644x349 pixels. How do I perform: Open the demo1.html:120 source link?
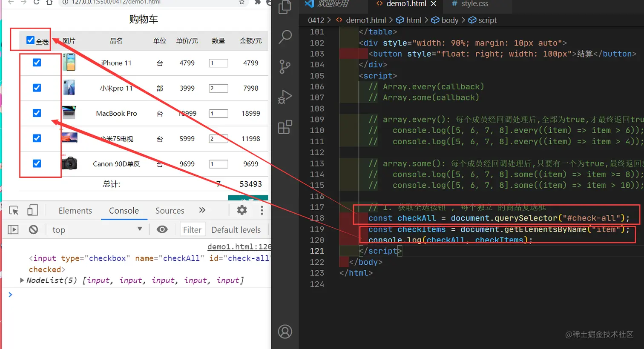click(239, 247)
